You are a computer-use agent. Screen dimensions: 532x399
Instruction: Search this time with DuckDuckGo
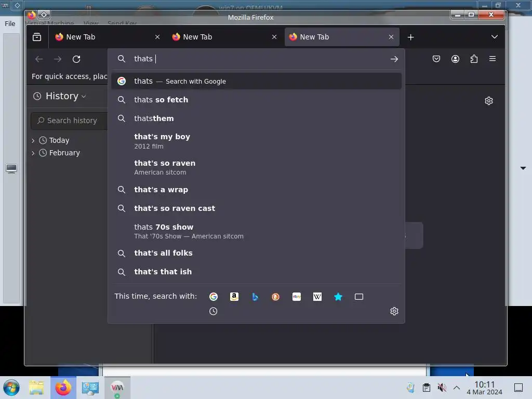275,297
